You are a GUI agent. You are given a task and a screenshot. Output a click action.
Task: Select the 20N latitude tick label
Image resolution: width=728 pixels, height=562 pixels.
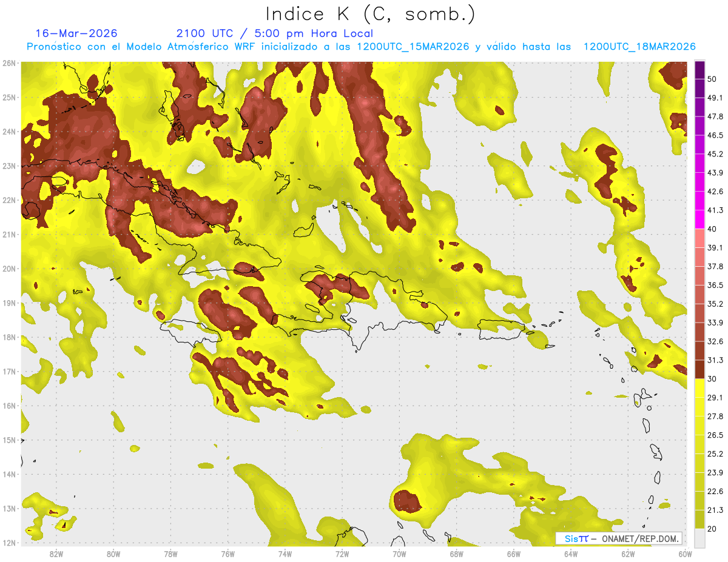pos(10,269)
